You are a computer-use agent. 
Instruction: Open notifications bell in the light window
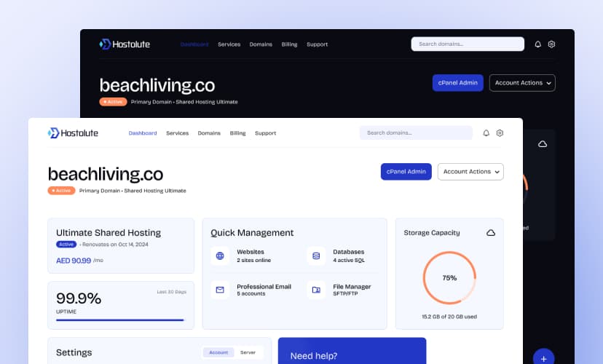point(486,133)
